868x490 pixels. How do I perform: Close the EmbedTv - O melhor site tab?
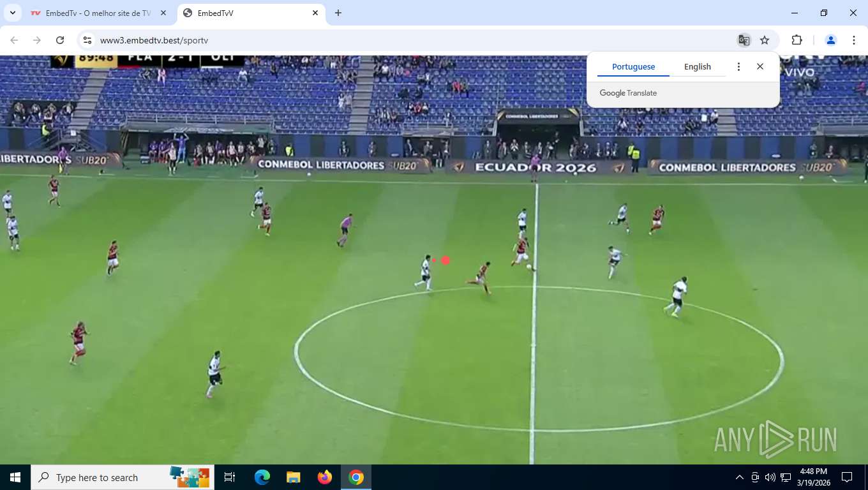point(163,13)
